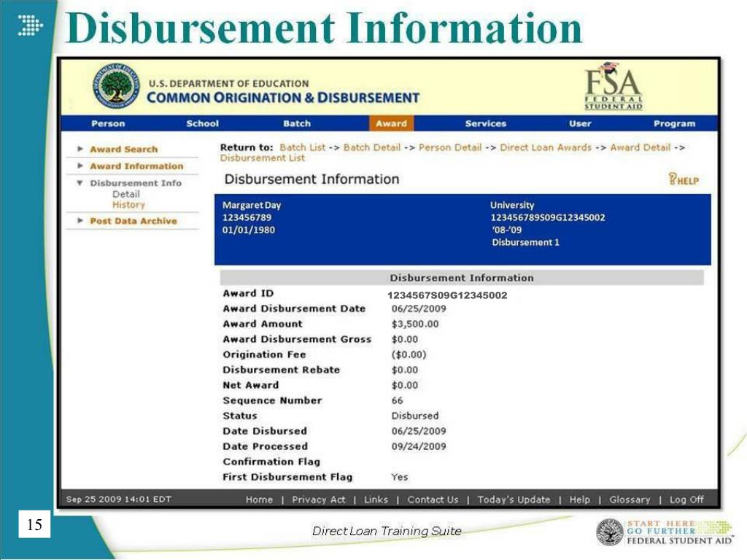This screenshot has height=560, width=747.
Task: Click Date Processed value 09/24/2009
Action: coord(418,446)
